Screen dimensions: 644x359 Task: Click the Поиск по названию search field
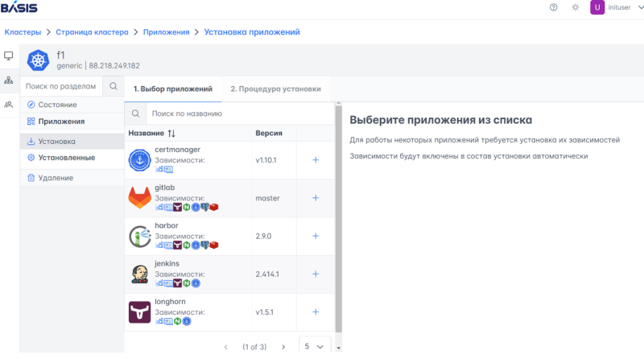coord(237,113)
